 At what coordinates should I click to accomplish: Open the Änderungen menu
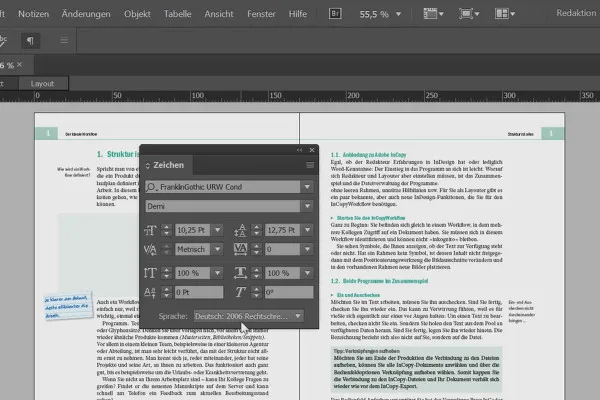[86, 14]
